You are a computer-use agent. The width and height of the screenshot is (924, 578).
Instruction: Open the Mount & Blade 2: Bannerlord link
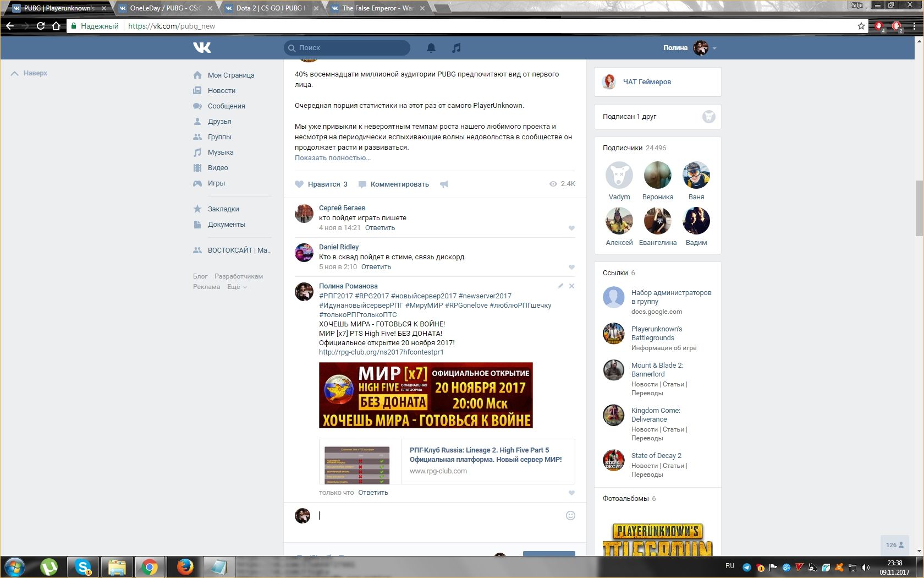click(x=657, y=370)
